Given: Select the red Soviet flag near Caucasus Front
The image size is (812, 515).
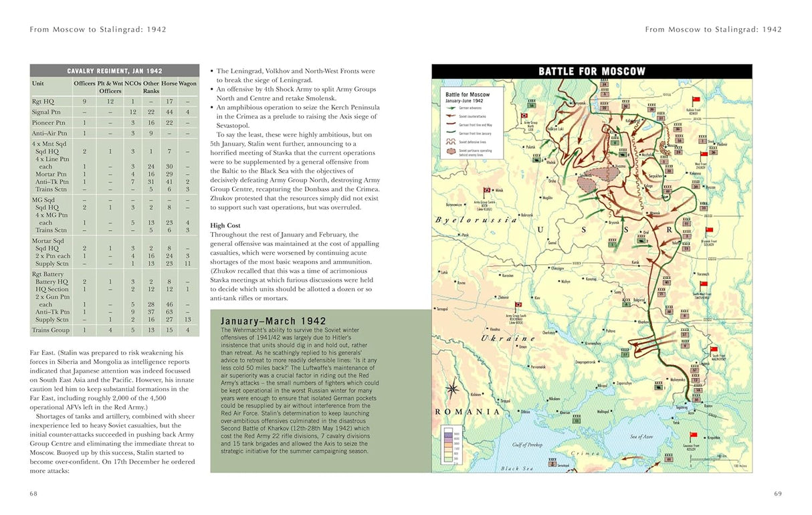Looking at the screenshot, I should (693, 433).
